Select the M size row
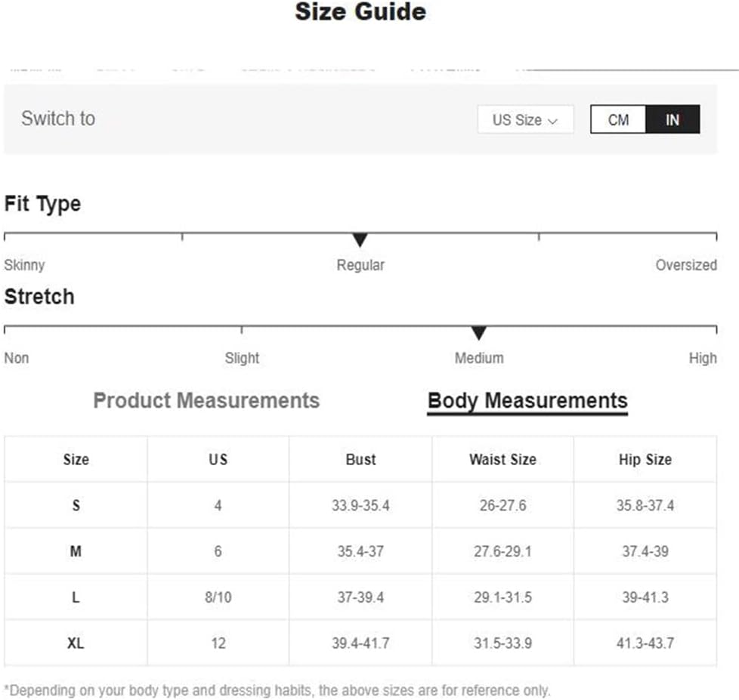 click(x=76, y=551)
